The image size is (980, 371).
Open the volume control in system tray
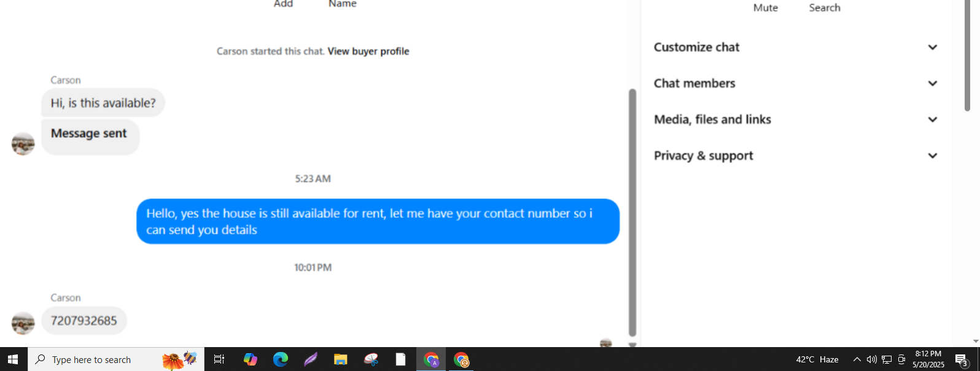[872, 359]
